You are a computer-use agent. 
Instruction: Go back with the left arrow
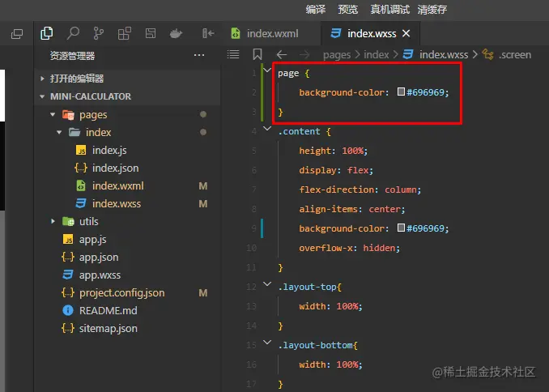click(x=282, y=54)
